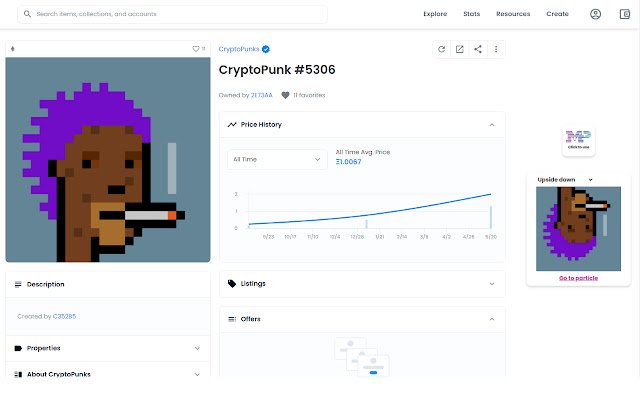Open the Upside down dropdown

[x=564, y=180]
